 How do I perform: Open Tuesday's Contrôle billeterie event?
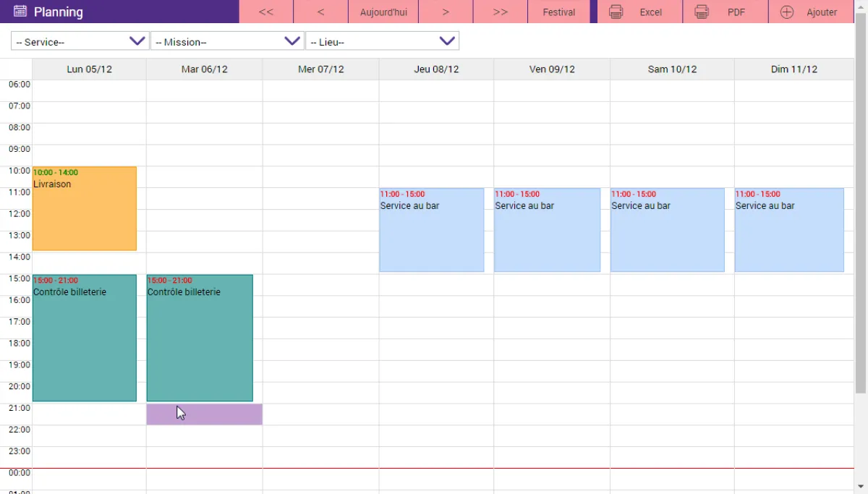pos(200,338)
